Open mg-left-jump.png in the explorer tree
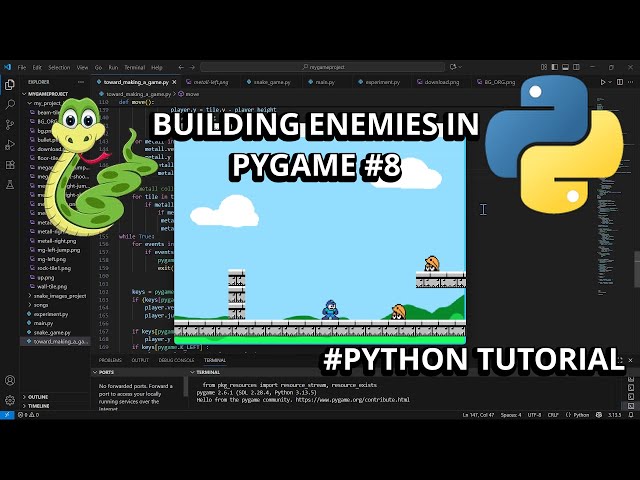 click(59, 250)
